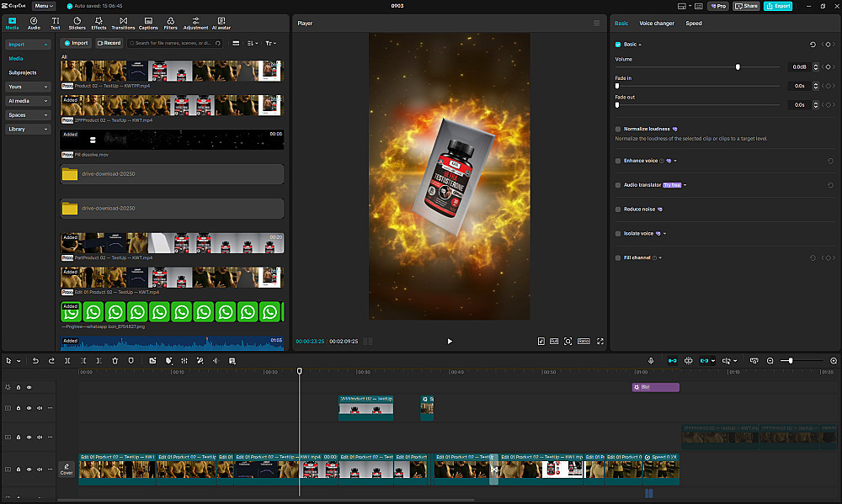
Task: Click the Record button
Action: (x=109, y=43)
